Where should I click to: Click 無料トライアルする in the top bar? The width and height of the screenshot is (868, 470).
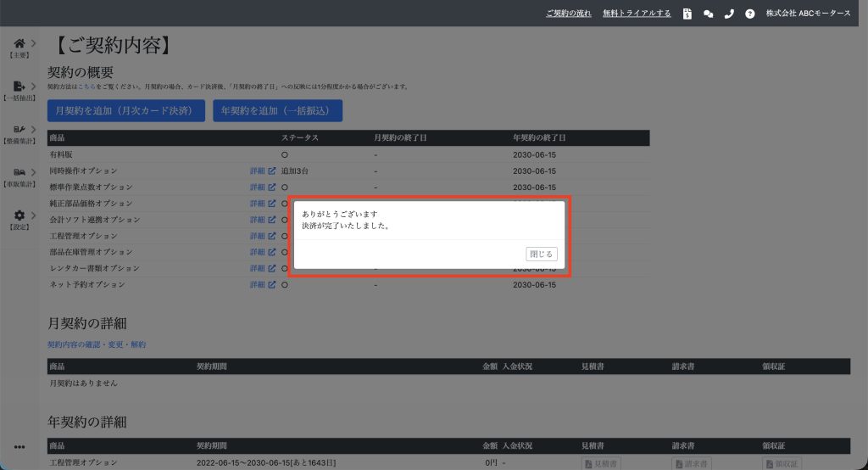click(637, 14)
